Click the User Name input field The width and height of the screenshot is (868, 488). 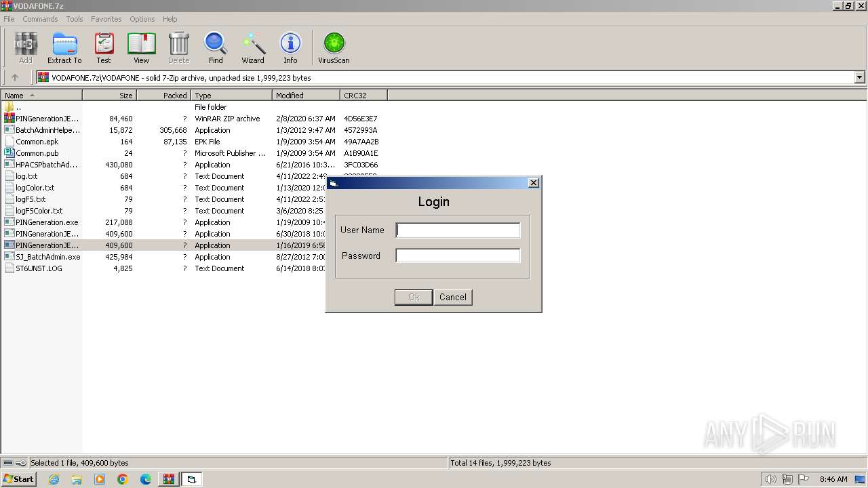(x=458, y=230)
